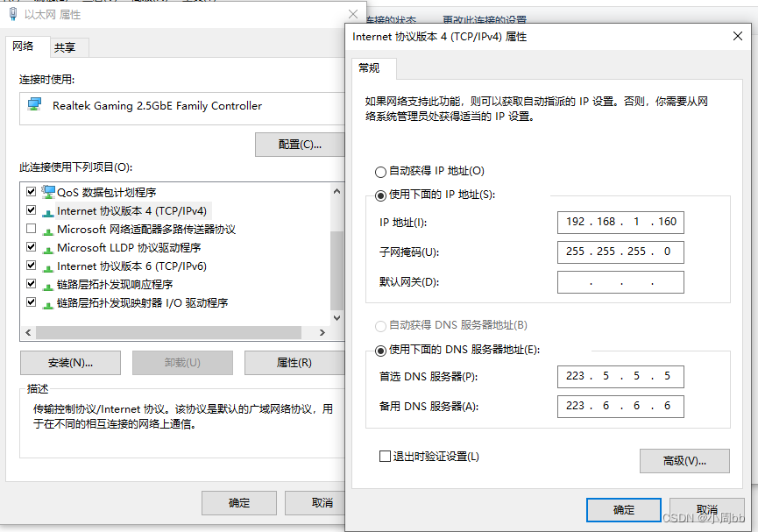Click the 常规 tab in the TCP/IPv4 dialog
The height and width of the screenshot is (532, 758).
coord(372,68)
